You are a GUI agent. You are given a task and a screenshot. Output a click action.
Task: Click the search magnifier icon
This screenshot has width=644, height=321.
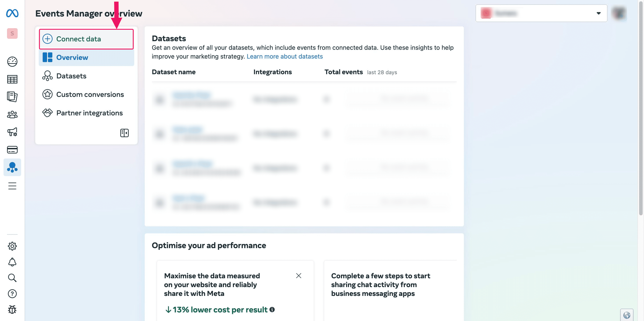[x=12, y=278]
